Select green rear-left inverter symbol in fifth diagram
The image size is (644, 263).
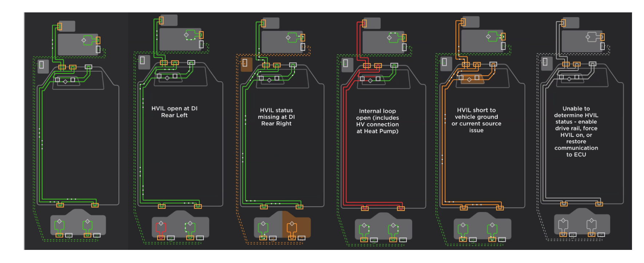point(462,229)
